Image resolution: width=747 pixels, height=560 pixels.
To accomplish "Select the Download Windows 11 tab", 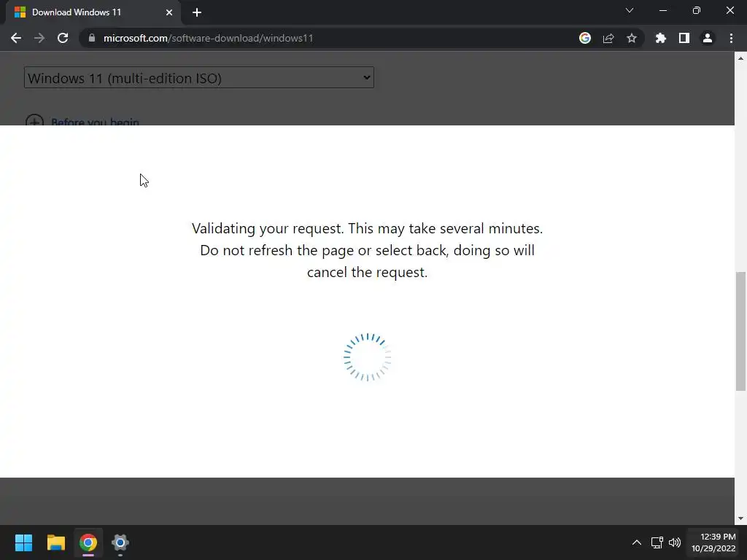I will tap(93, 12).
